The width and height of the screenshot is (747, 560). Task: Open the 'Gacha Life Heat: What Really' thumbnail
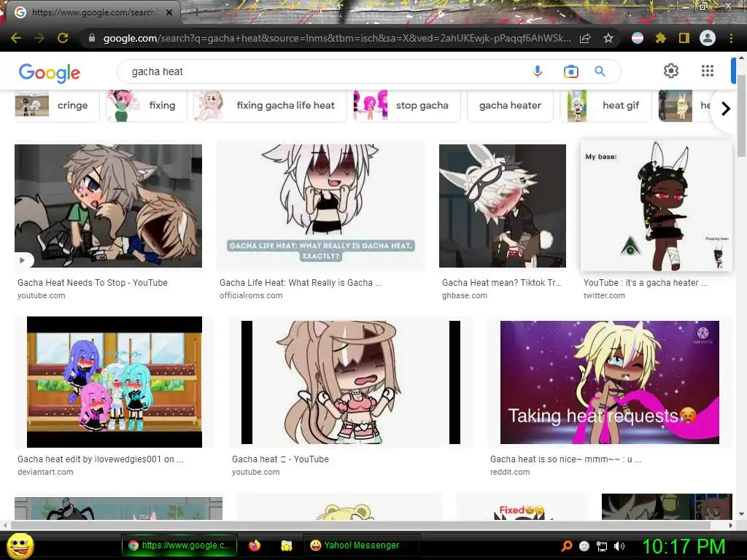pyautogui.click(x=320, y=206)
